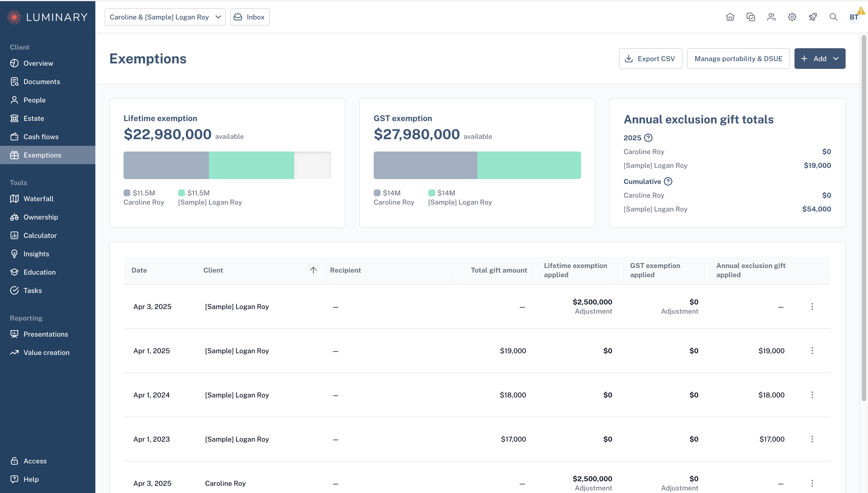Screen dimensions: 868x493
Task: Open the people group icon in header
Action: [x=771, y=17]
